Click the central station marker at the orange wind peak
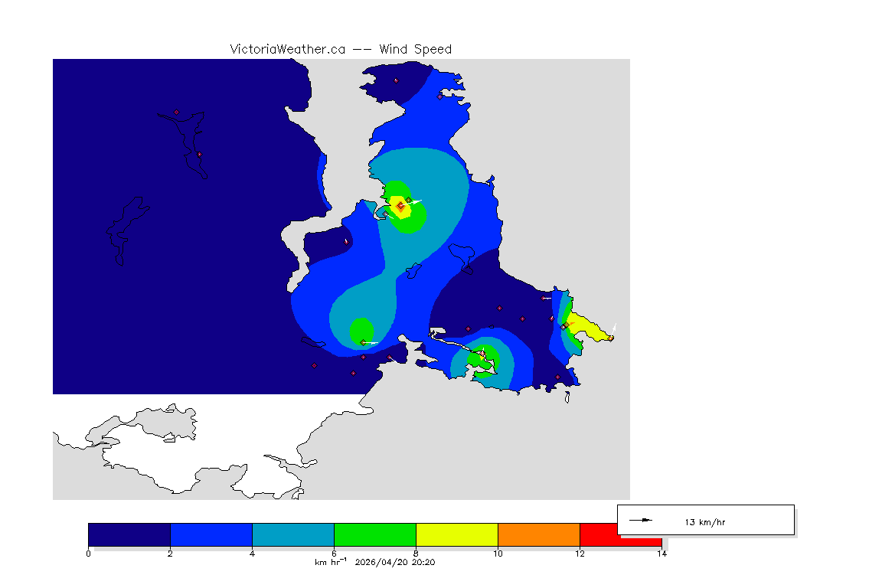Screen dimensions: 882x588 tap(400, 205)
